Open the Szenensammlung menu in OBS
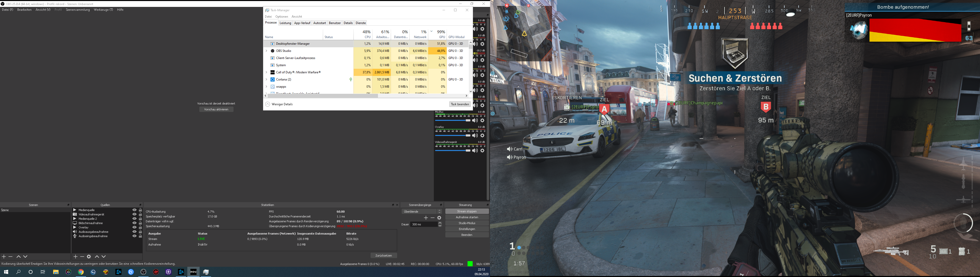980x277 pixels. point(78,10)
